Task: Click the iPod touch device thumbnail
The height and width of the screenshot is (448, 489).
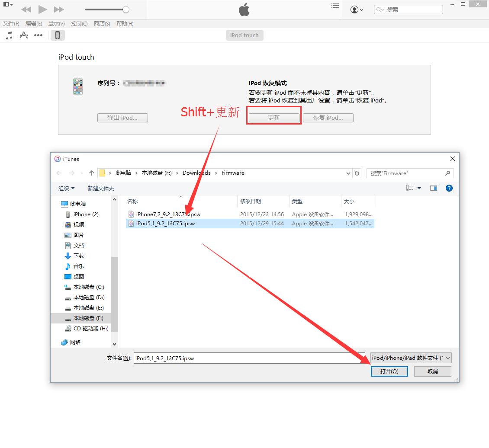Action: click(x=78, y=86)
